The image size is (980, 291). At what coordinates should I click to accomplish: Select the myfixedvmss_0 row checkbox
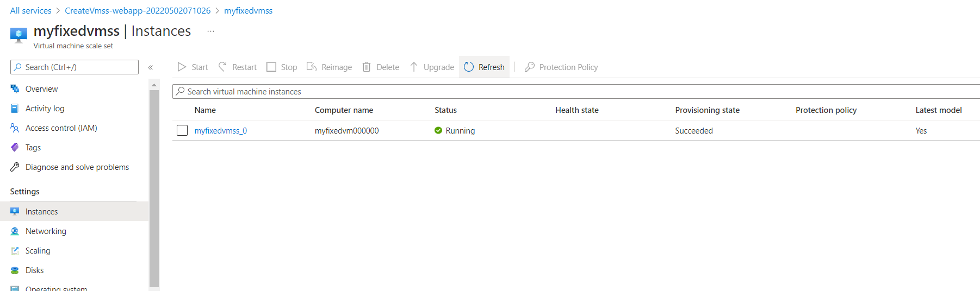pos(182,130)
